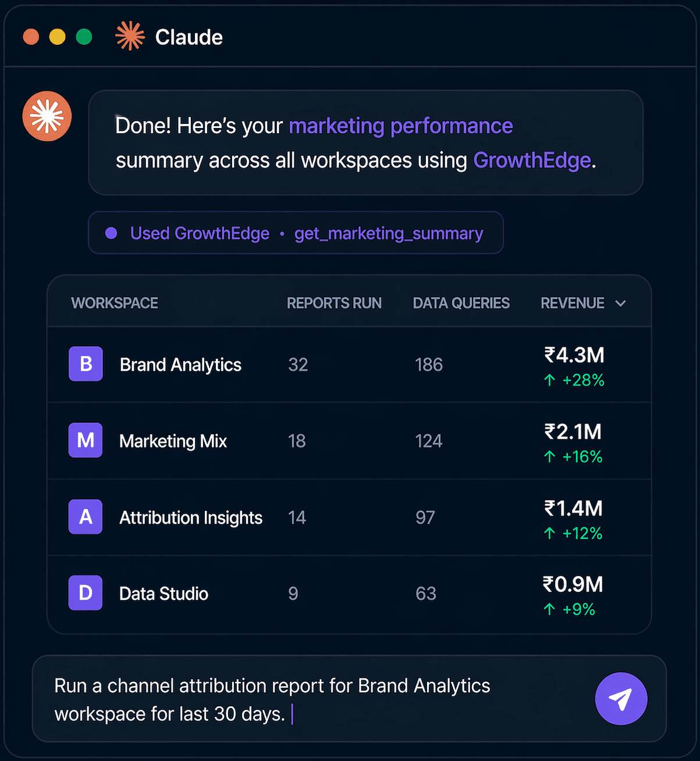Sort by the REVENUE column header
This screenshot has height=761, width=700.
point(573,303)
